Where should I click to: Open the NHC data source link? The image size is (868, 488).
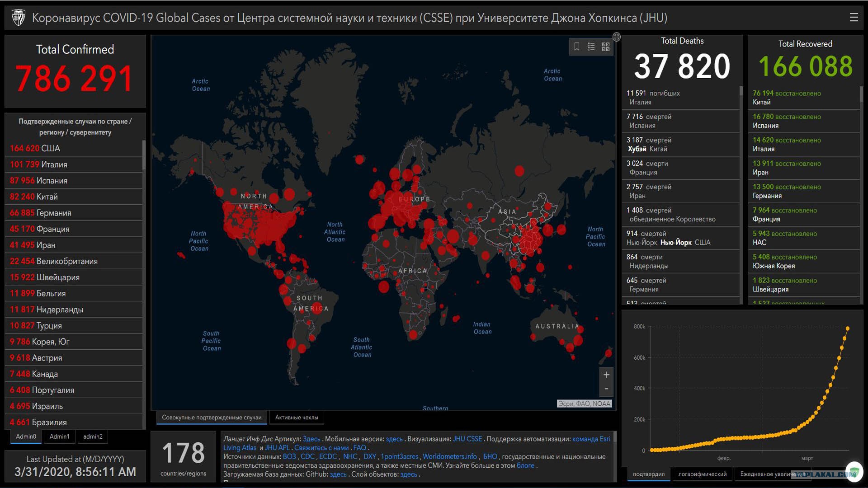(350, 457)
